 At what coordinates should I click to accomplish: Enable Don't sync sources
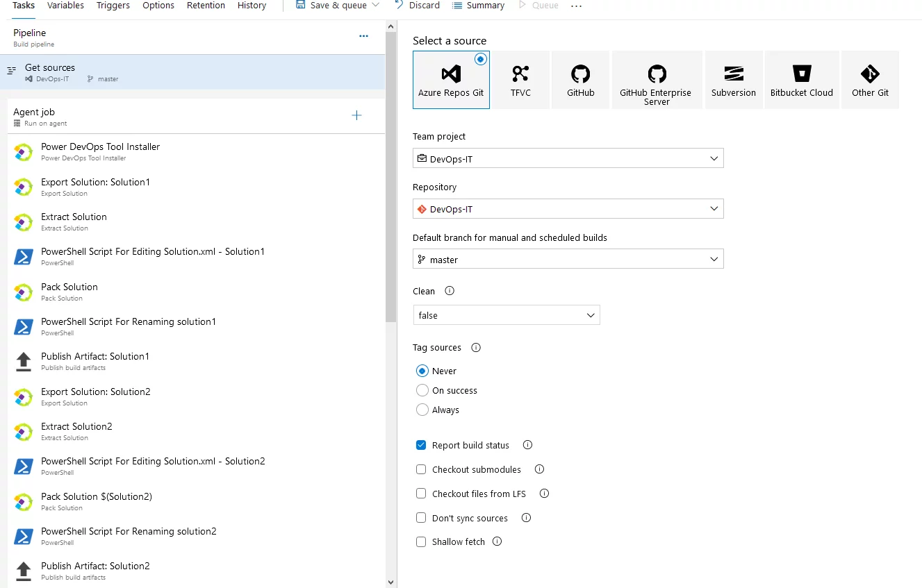[421, 518]
